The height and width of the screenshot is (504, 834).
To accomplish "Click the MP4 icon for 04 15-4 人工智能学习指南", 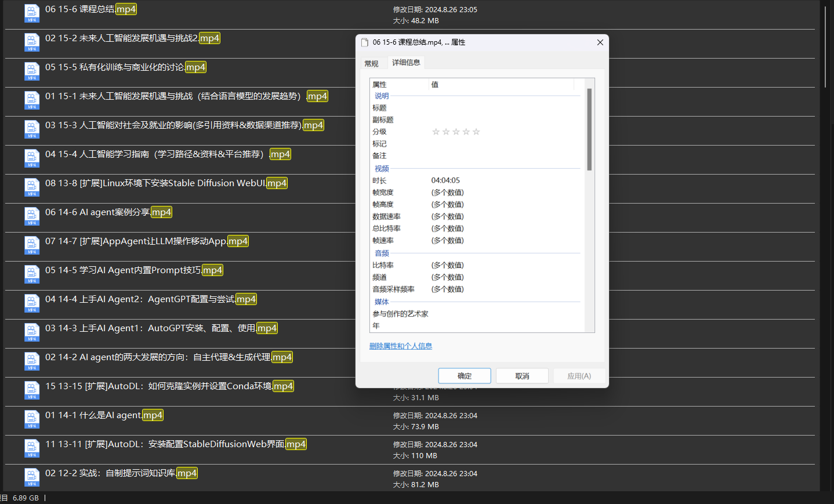I will (x=32, y=159).
